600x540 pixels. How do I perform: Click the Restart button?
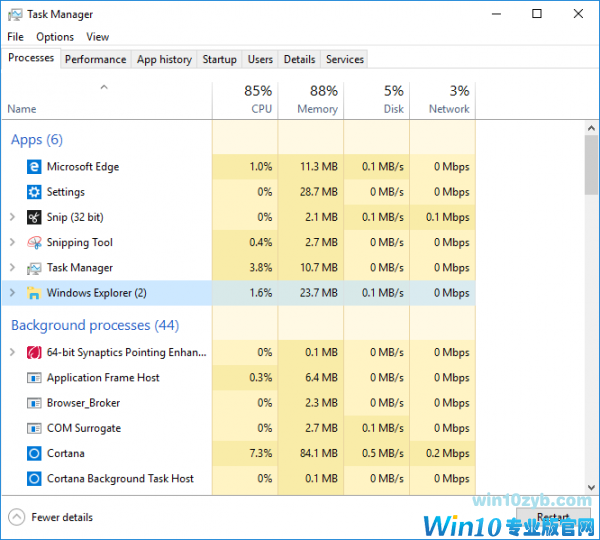(553, 517)
